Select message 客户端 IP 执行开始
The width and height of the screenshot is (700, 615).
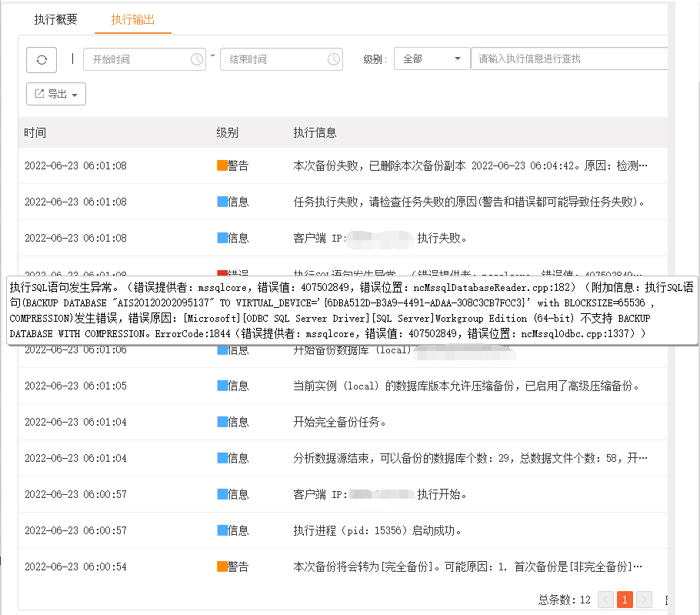(x=380, y=494)
